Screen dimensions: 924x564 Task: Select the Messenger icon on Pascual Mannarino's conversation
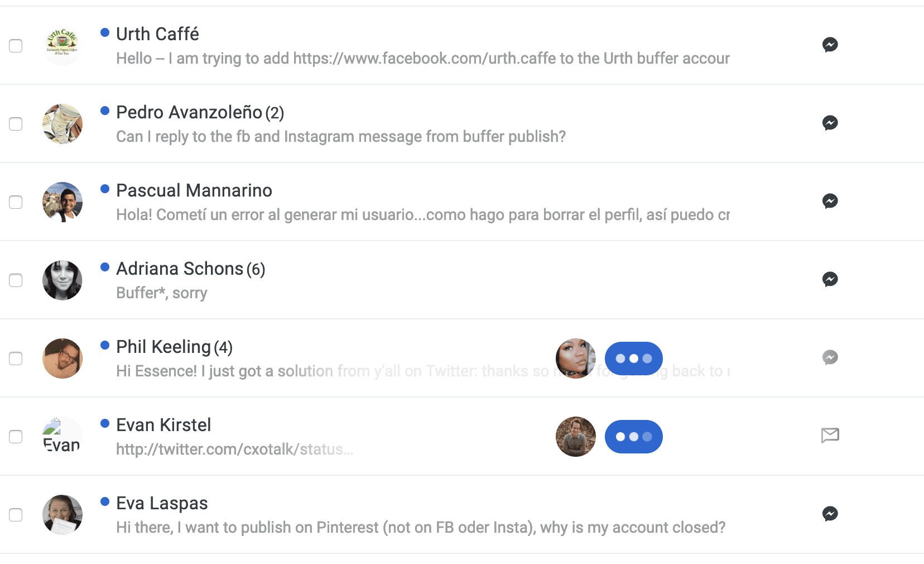(830, 202)
